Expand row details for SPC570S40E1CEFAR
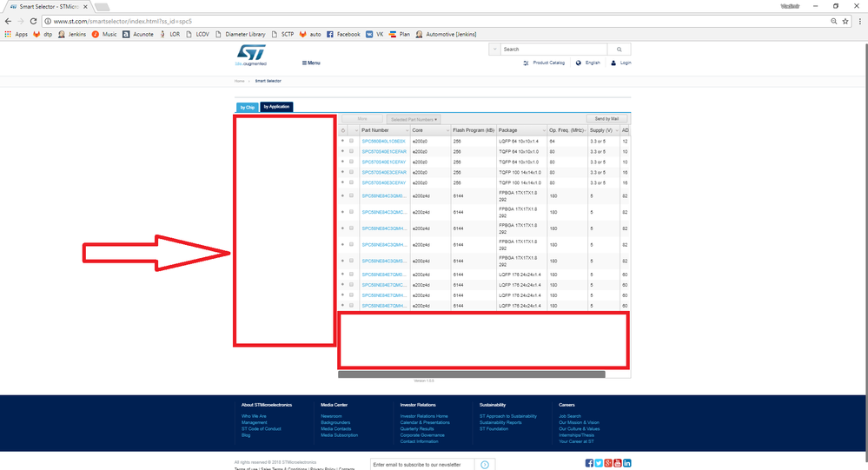Screen dimensions: 868x470 342,151
